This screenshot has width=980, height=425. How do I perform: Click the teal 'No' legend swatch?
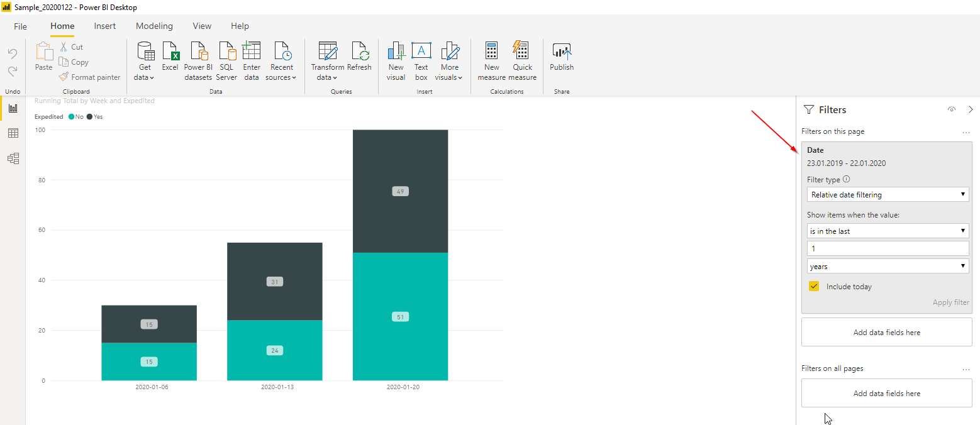tap(71, 117)
